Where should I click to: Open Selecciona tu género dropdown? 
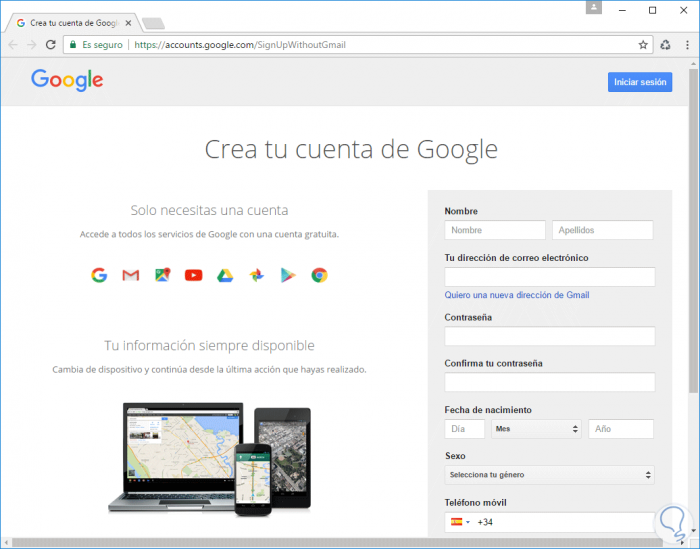point(550,475)
